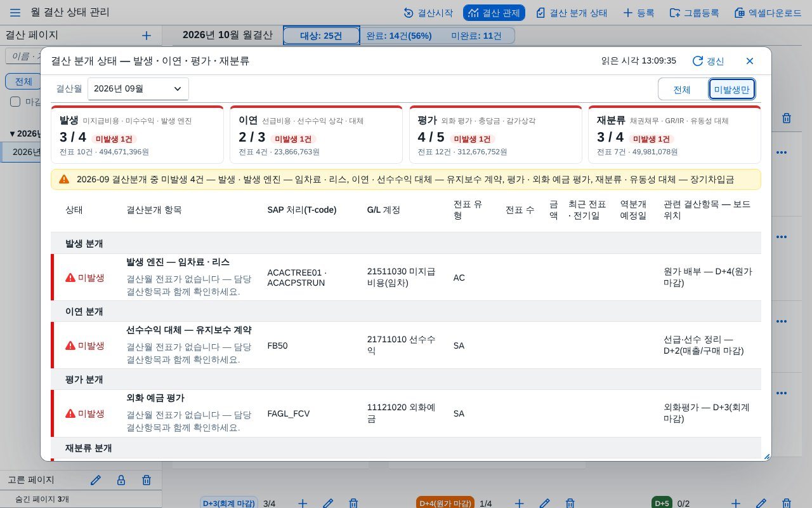Close the 결산 분개 상태 dialog
This screenshot has width=812, height=508.
(x=750, y=61)
